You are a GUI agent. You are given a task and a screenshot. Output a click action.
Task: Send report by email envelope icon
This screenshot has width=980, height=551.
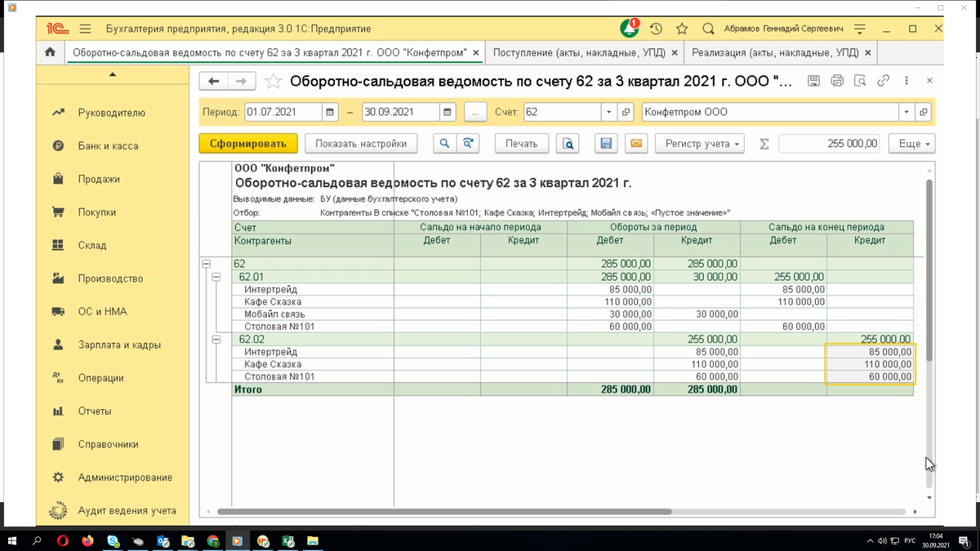pos(636,144)
